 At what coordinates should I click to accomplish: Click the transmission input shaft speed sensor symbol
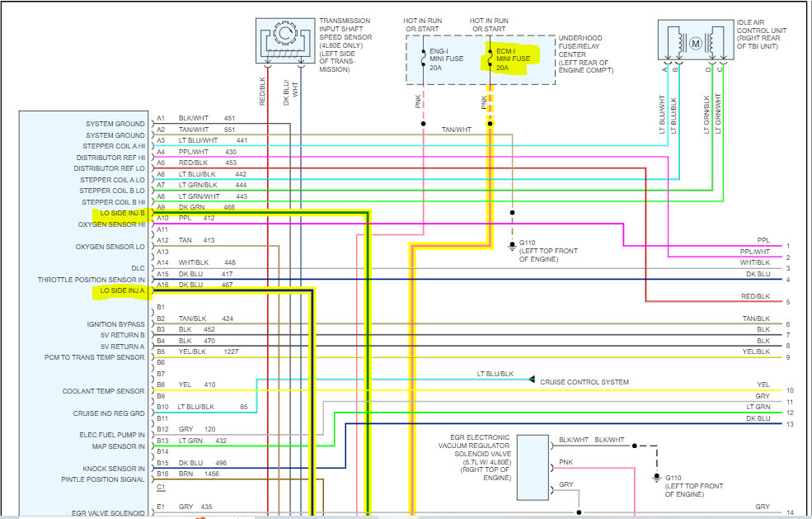point(285,40)
